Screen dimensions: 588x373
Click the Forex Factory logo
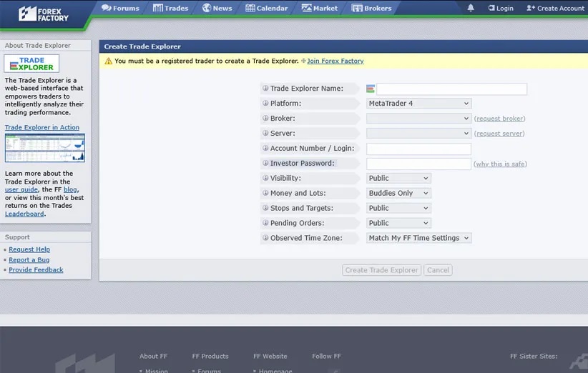click(x=44, y=13)
